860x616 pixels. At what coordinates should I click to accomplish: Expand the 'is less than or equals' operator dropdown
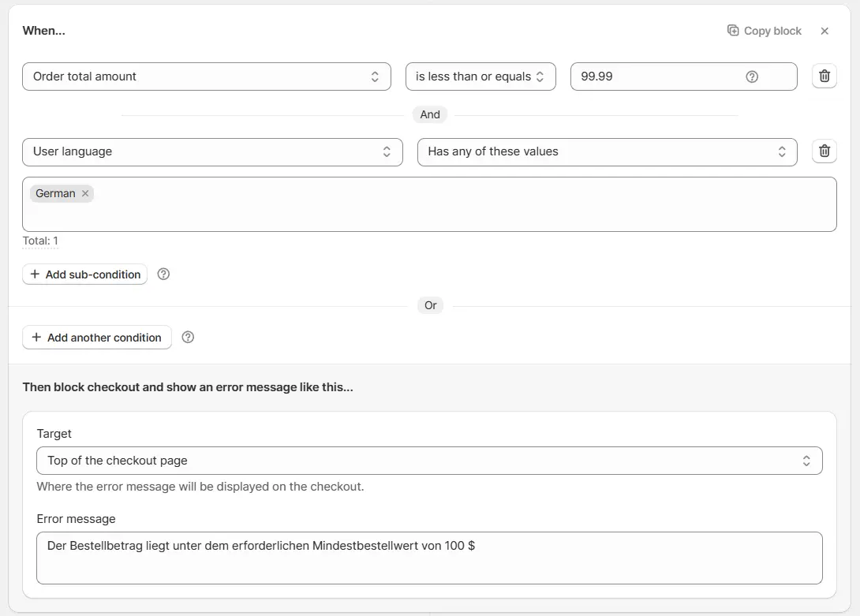point(480,77)
